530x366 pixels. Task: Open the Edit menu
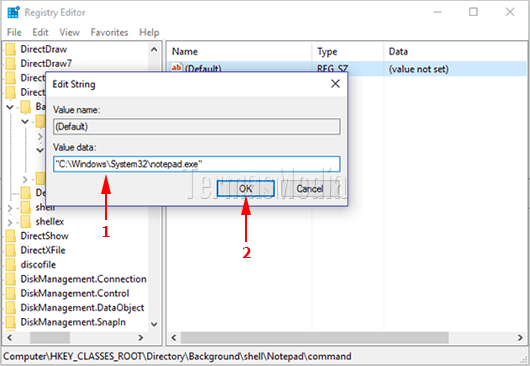41,32
